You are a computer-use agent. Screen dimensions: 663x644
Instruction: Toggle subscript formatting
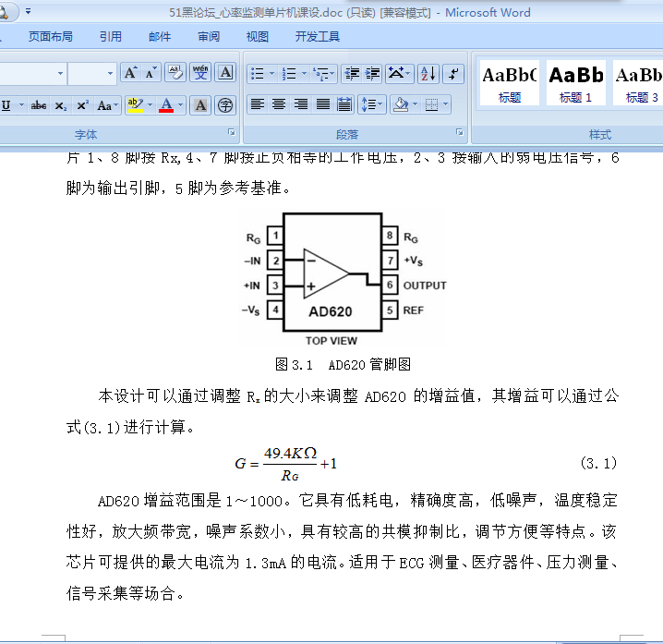[x=60, y=105]
